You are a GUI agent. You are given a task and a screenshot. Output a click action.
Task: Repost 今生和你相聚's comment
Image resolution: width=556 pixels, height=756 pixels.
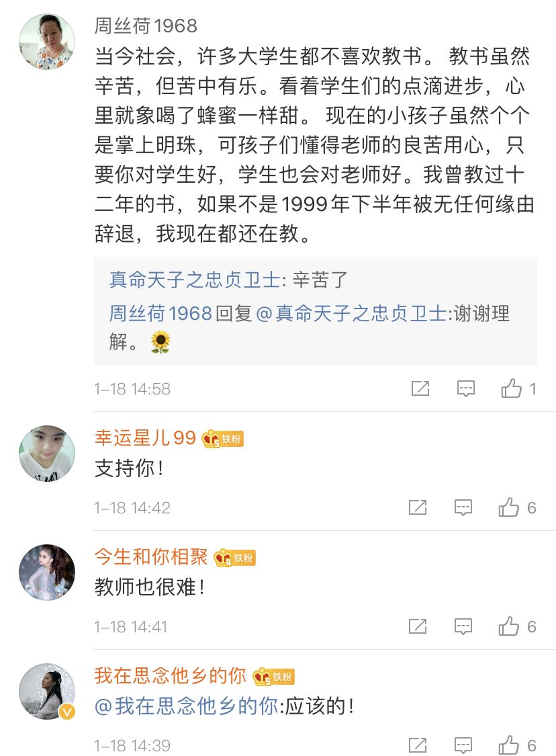[x=418, y=626]
